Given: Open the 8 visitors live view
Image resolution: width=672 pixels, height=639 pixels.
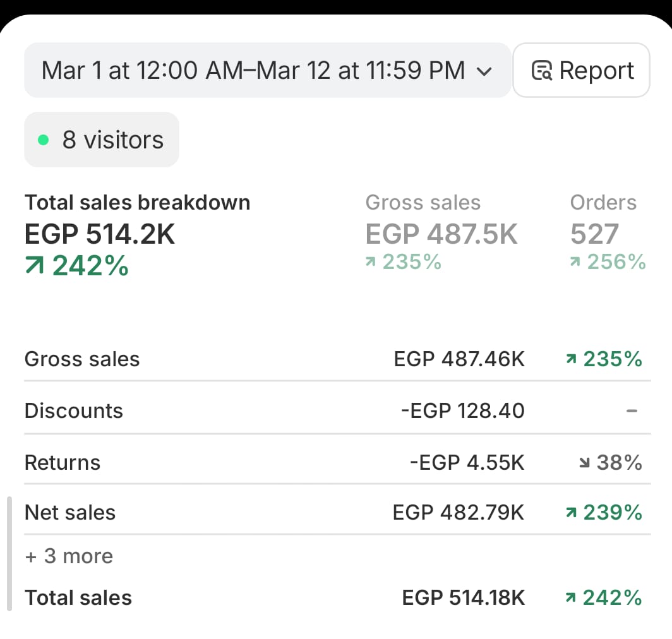Looking at the screenshot, I should coord(102,140).
